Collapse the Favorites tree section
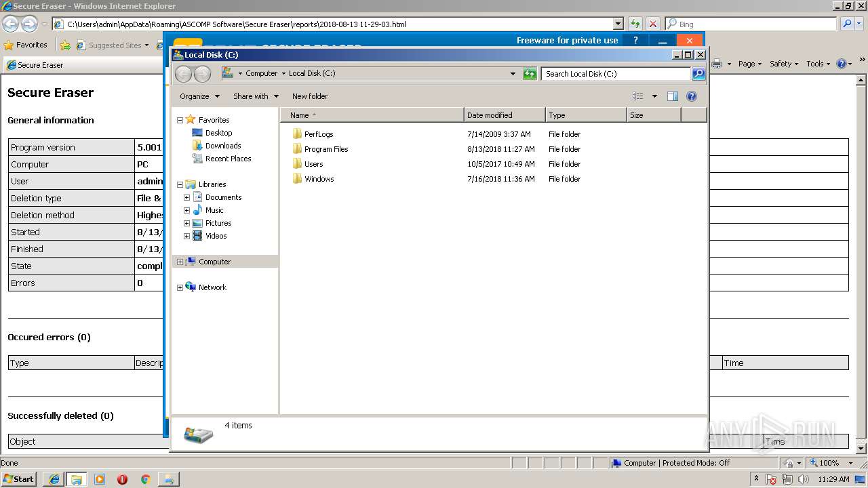This screenshot has height=488, width=868. point(180,120)
